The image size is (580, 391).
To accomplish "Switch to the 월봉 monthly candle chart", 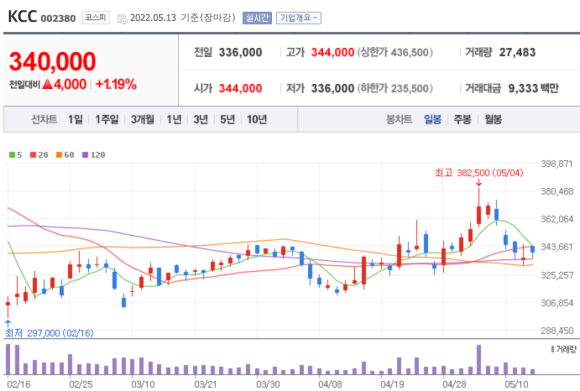I will click(493, 119).
